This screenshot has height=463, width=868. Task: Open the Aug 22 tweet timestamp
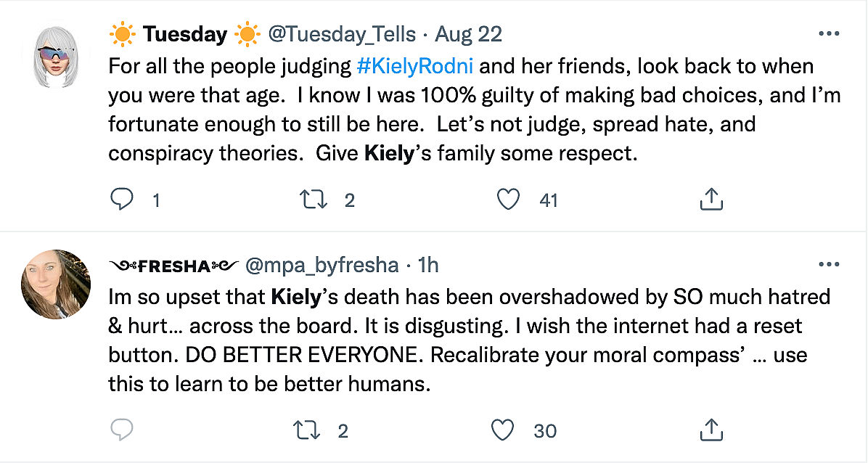click(x=467, y=33)
